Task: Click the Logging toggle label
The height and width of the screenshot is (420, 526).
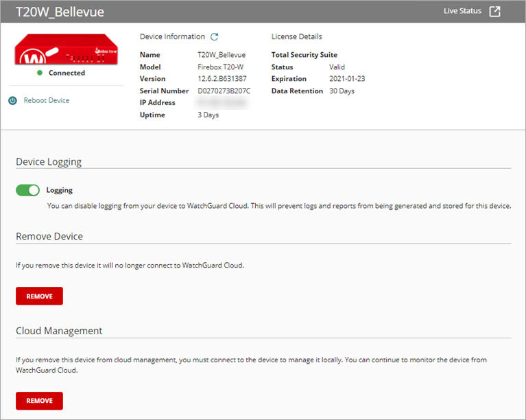Action: pyautogui.click(x=59, y=190)
